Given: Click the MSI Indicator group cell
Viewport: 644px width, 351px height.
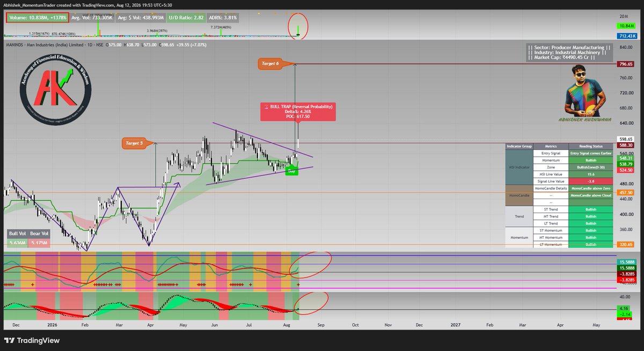Looking at the screenshot, I should click(x=518, y=167).
